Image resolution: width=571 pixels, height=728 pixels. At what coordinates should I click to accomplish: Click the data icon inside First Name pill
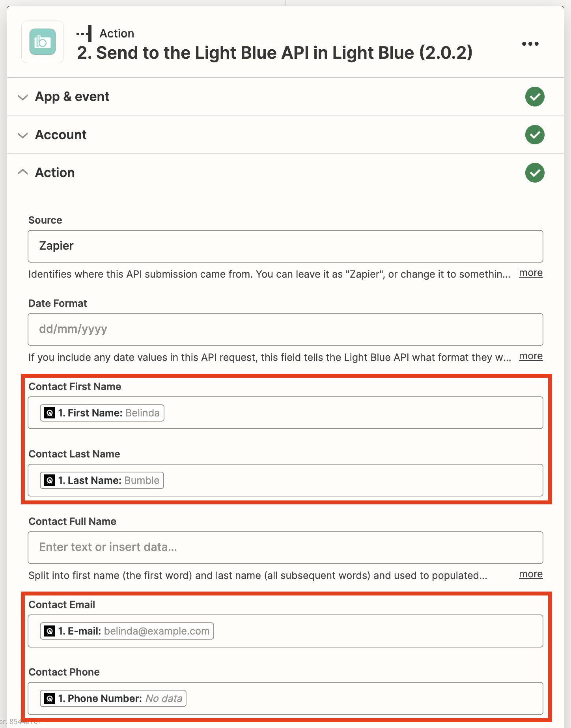pos(49,413)
